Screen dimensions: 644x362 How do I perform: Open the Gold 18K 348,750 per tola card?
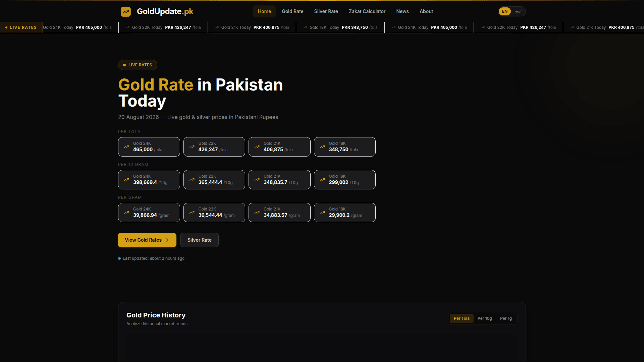pyautogui.click(x=345, y=147)
